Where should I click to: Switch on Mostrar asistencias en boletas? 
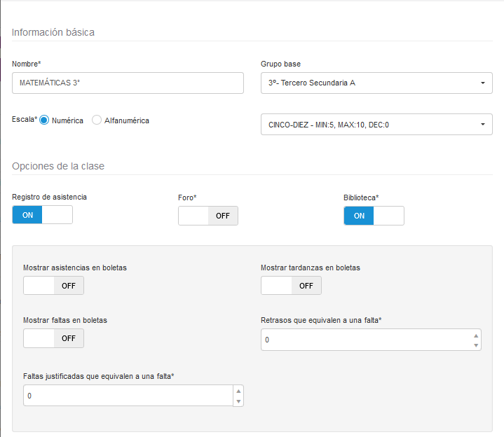(x=53, y=286)
